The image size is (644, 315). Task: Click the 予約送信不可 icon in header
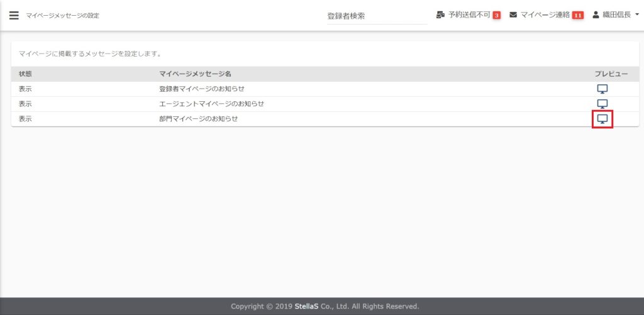click(440, 15)
